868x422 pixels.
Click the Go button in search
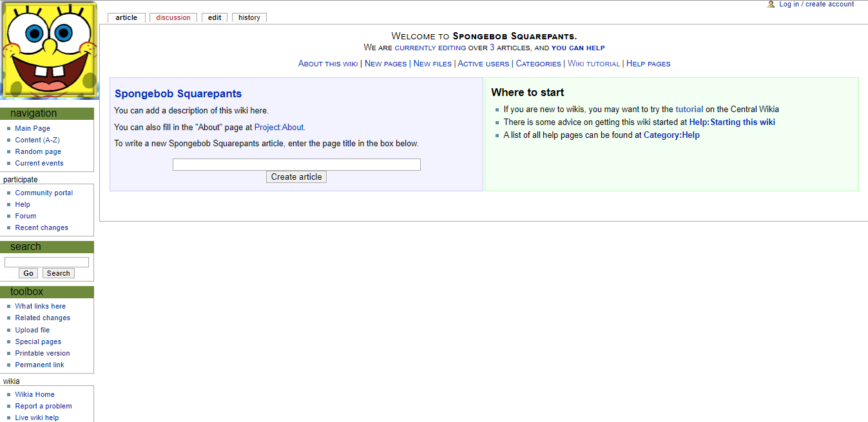pyautogui.click(x=28, y=273)
